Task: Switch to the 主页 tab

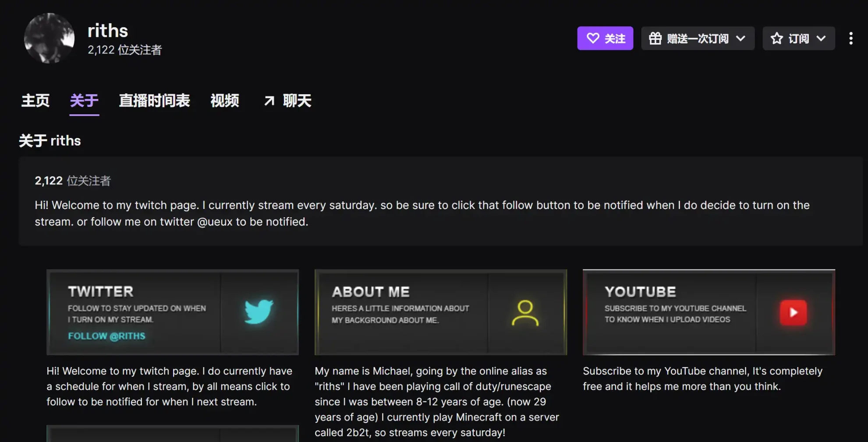Action: (x=35, y=100)
